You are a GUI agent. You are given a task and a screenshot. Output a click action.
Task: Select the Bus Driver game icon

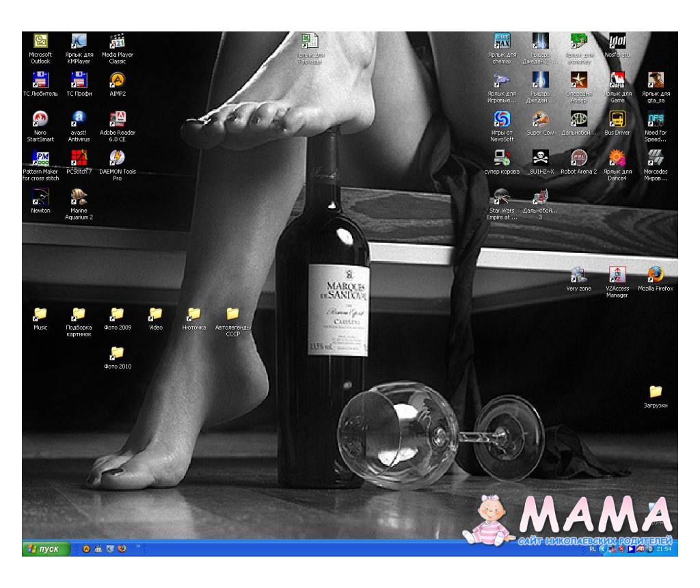coord(617,120)
